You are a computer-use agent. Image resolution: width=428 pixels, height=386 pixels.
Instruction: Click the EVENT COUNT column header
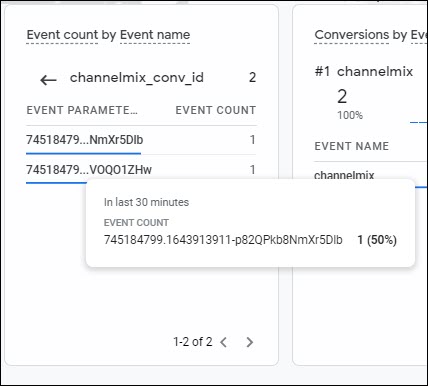click(216, 110)
